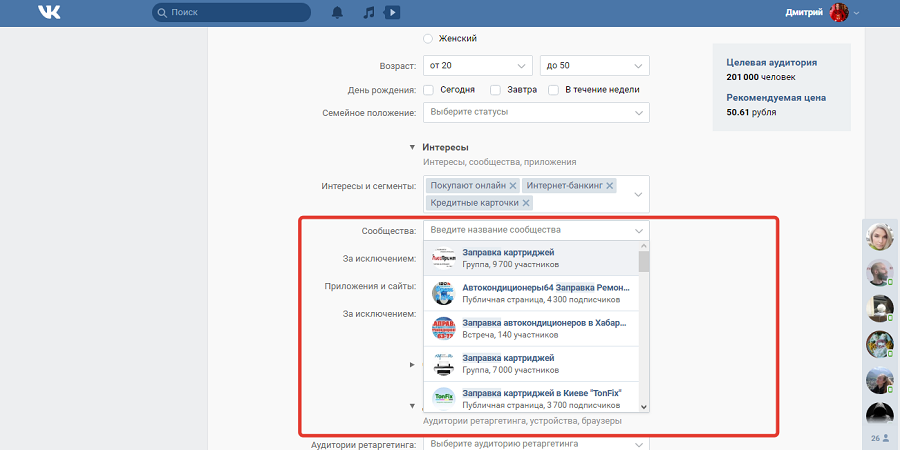900x450 pixels.
Task: Collapse the Интересы section triangle
Action: [412, 148]
